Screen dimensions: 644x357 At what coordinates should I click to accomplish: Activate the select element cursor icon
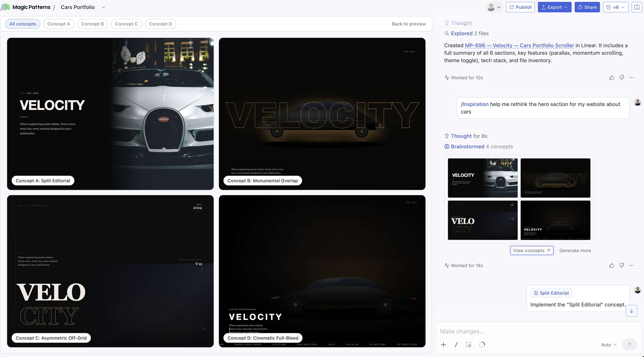[469, 345]
